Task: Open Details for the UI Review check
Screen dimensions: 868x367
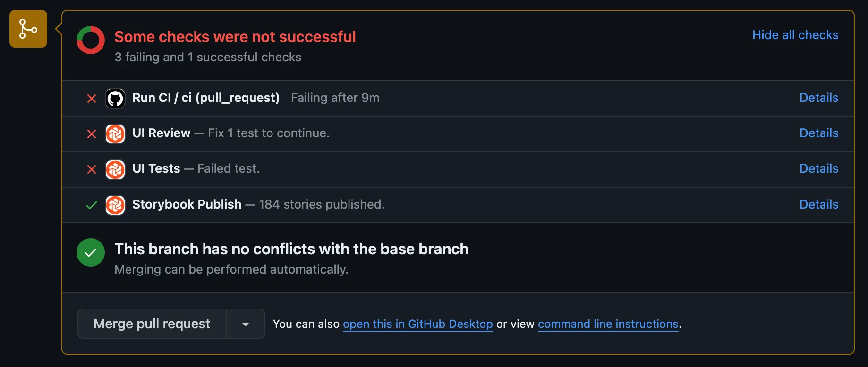Action: 818,133
